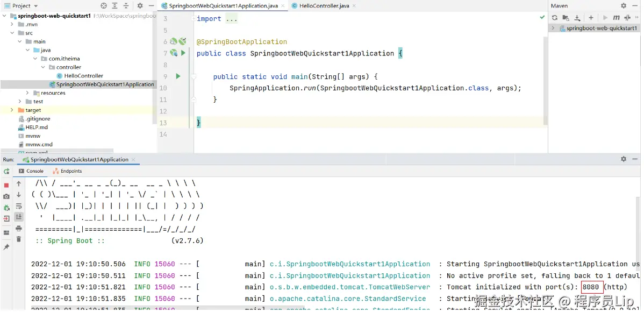Image resolution: width=644 pixels, height=319 pixels.
Task: Expand folded import statement
Action: tap(194, 19)
